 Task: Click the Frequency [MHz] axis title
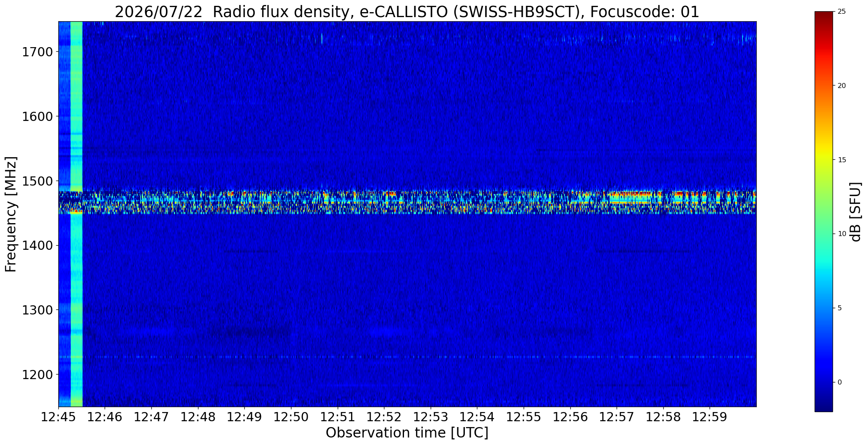(11, 214)
